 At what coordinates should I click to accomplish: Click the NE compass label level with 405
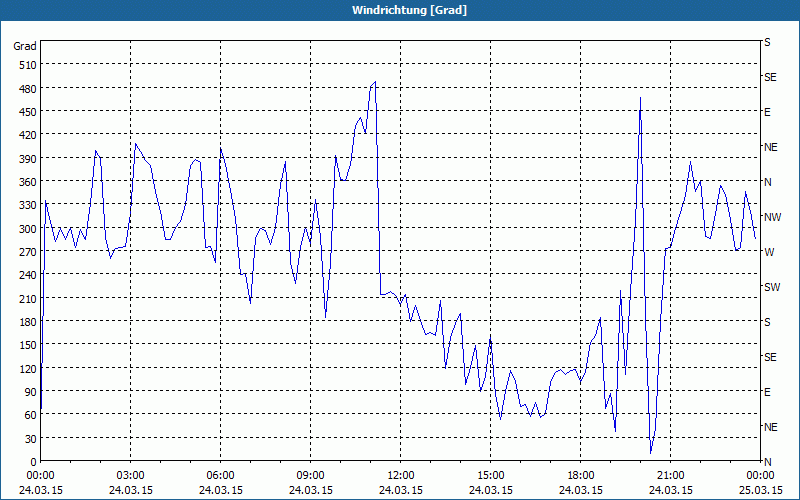[770, 147]
